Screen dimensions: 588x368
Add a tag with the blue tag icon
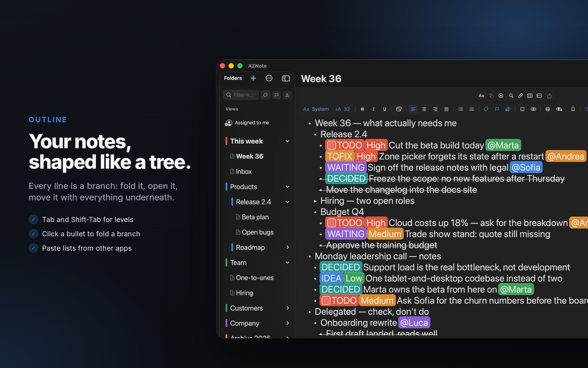coord(486,109)
